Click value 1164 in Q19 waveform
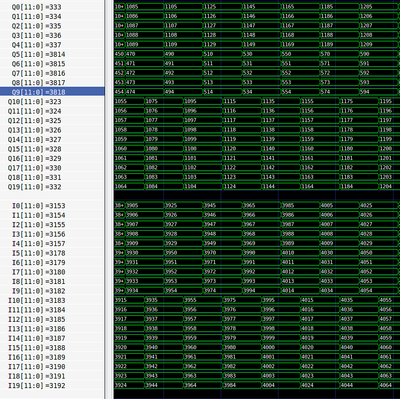 coord(320,186)
